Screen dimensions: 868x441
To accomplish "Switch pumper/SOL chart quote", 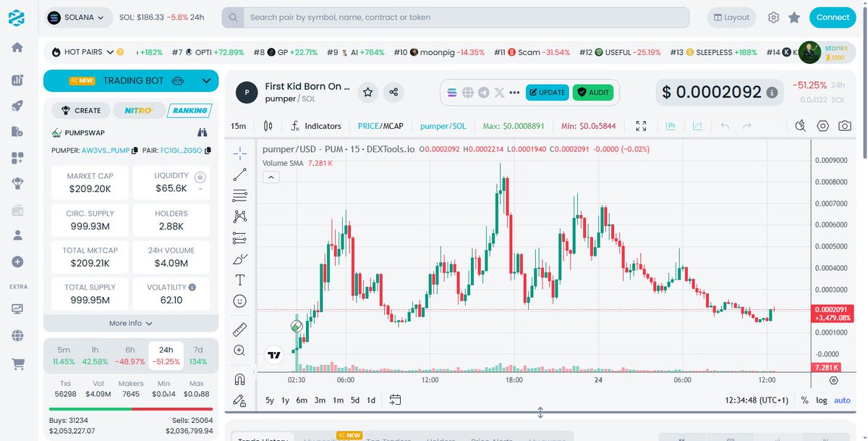I will 443,126.
